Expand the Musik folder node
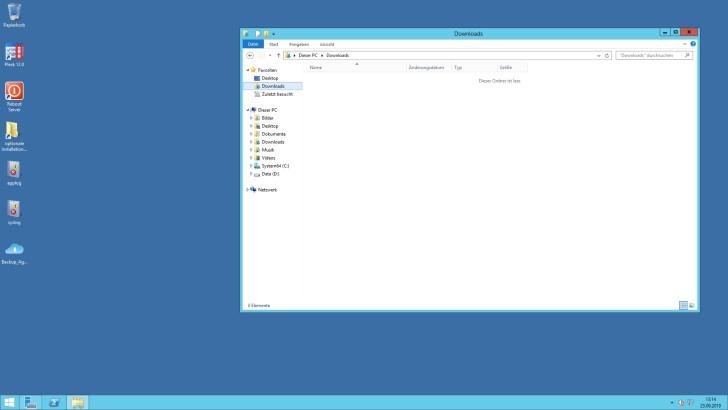728x410 pixels. coord(251,150)
